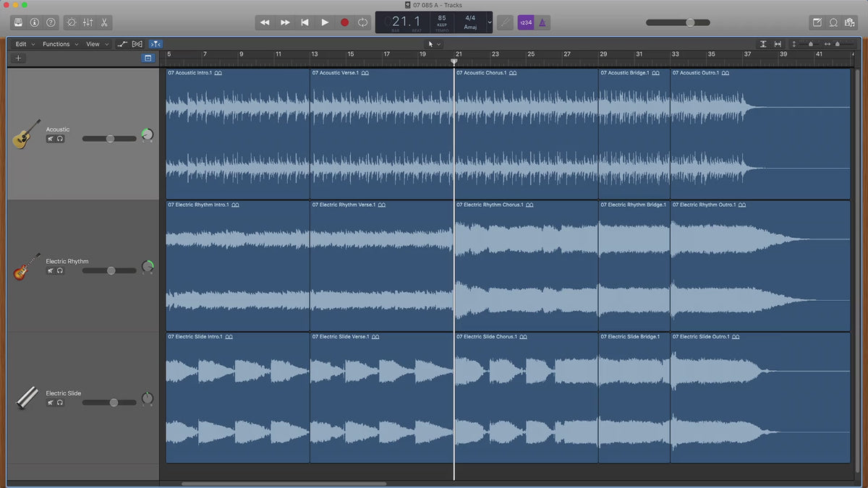Adjust the master volume slider
This screenshot has height=488, width=868.
(690, 22)
